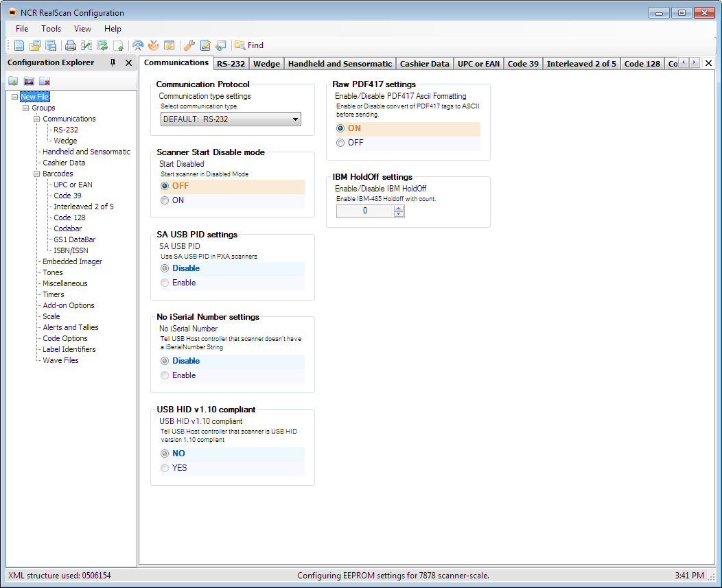Open the Tools menu

click(x=51, y=29)
